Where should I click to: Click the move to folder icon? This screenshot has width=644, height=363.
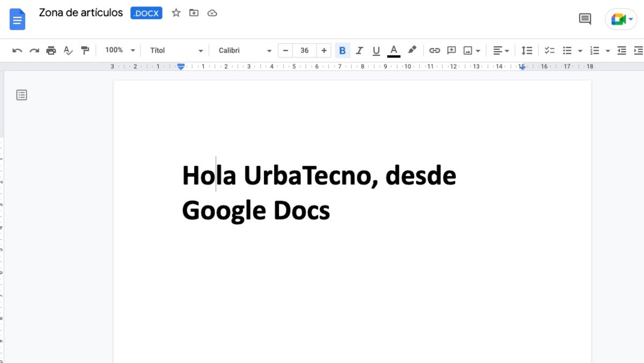click(194, 13)
